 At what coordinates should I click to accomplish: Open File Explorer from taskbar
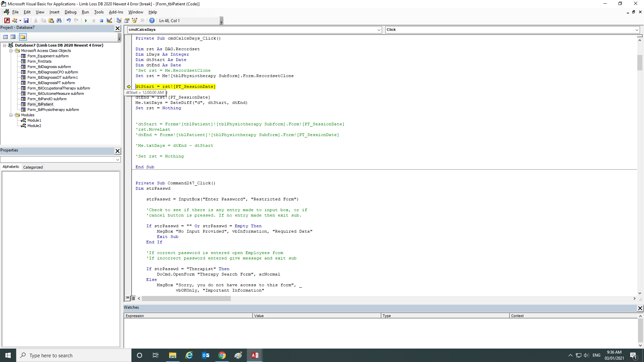coord(172,355)
